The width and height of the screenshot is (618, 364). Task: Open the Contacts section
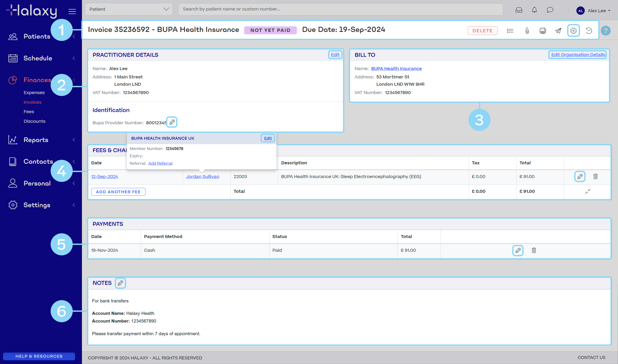38,162
